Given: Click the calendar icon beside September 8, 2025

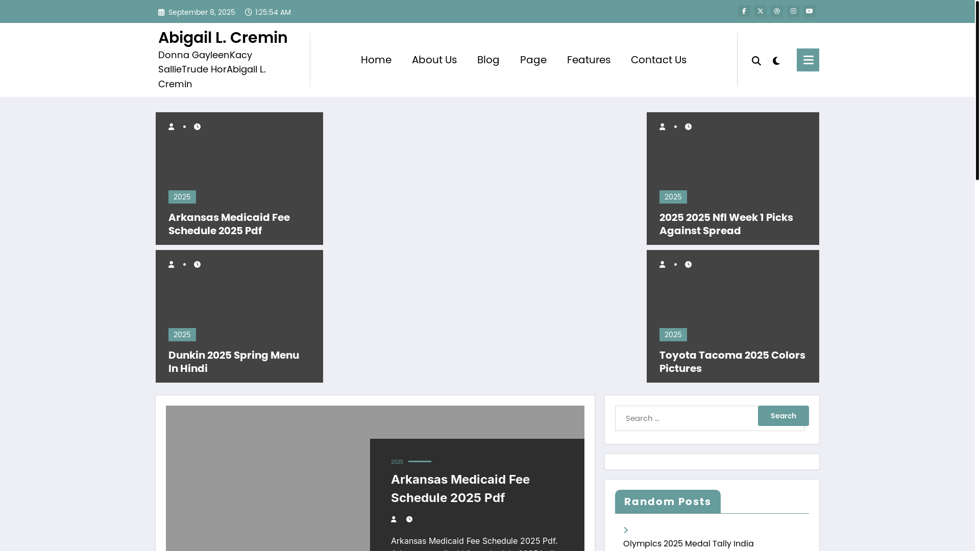Looking at the screenshot, I should point(161,12).
